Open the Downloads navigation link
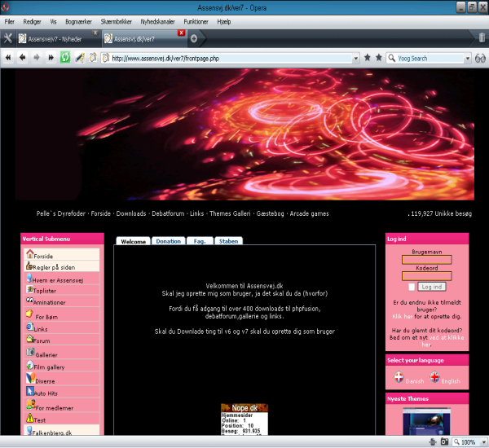The image size is (489, 448). [x=131, y=213]
